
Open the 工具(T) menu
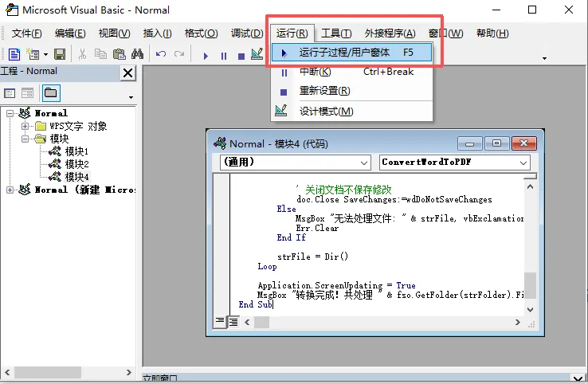[x=336, y=33]
